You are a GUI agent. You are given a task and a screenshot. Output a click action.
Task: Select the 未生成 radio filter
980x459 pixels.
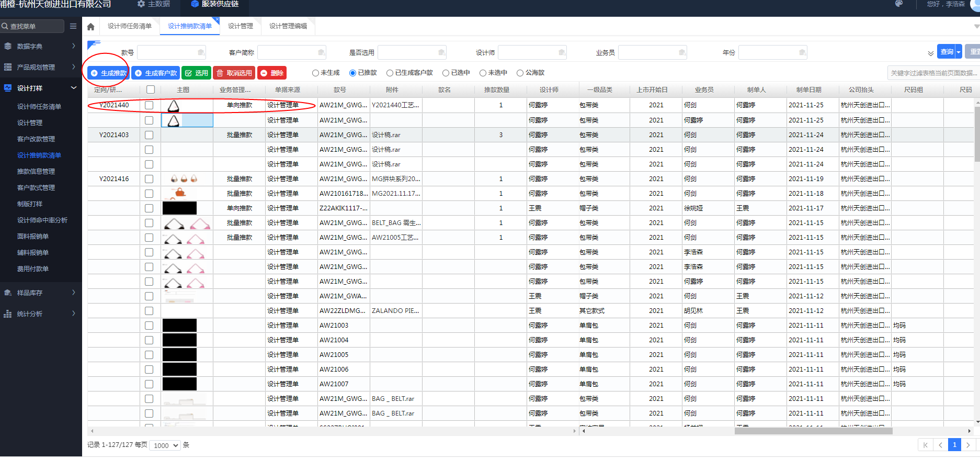point(315,73)
